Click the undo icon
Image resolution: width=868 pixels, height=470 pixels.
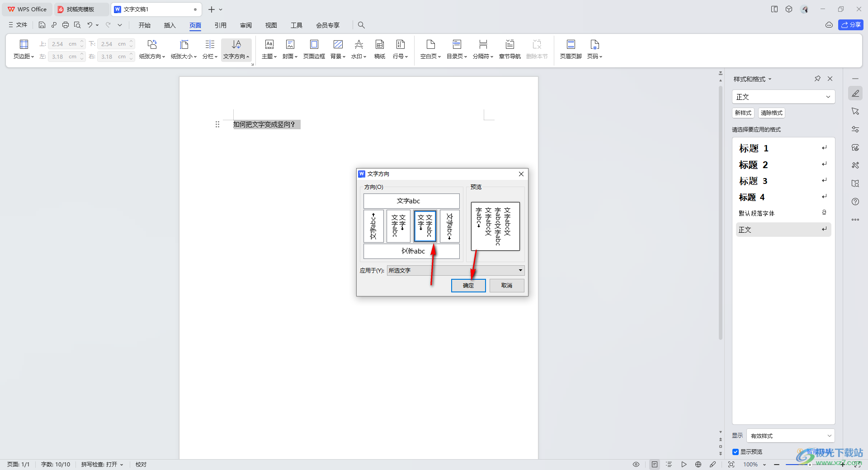(90, 25)
